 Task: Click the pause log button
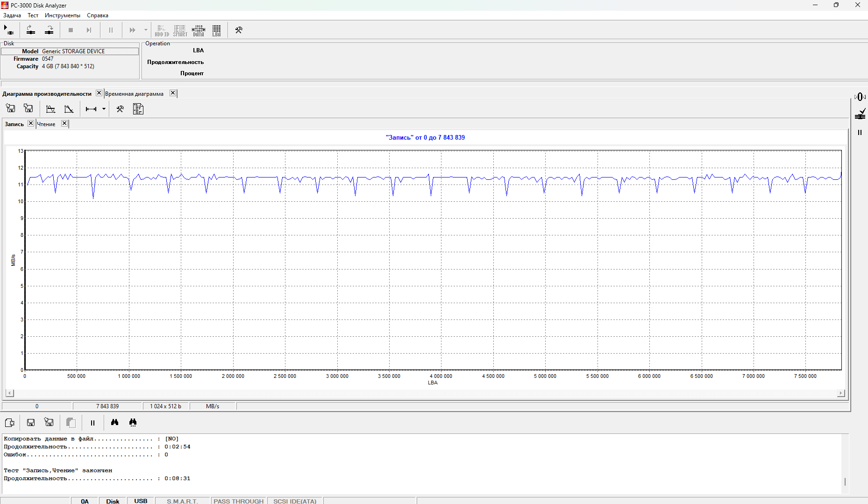coord(92,423)
